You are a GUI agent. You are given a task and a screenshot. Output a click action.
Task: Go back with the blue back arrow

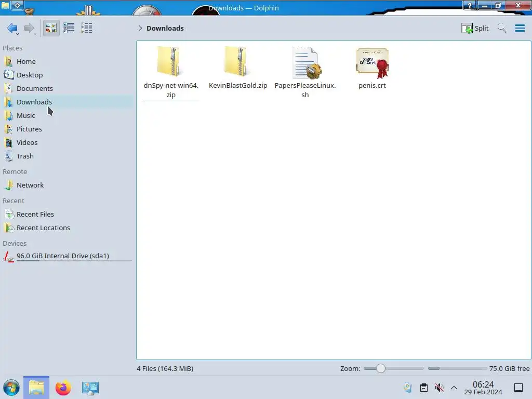(x=12, y=28)
